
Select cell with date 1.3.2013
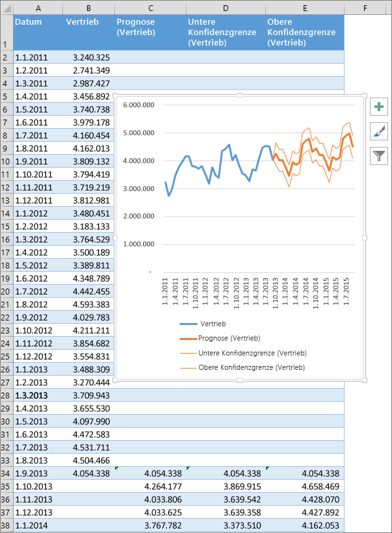[x=38, y=395]
